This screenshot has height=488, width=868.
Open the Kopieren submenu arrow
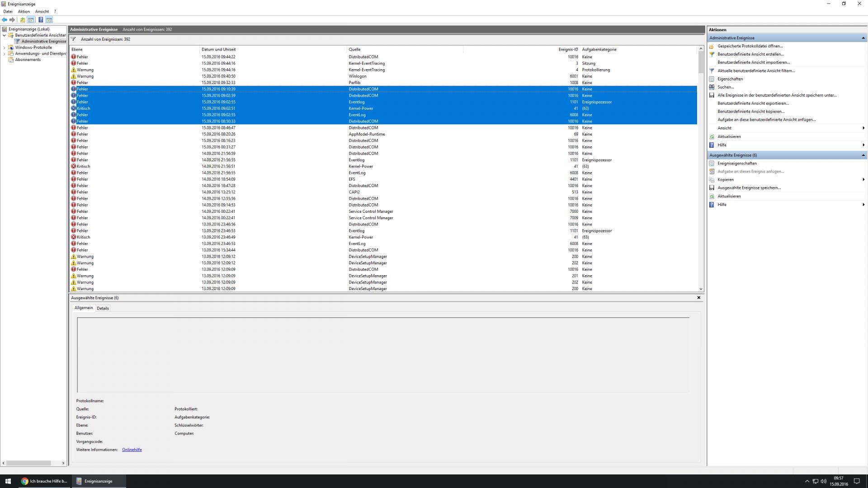pyautogui.click(x=863, y=180)
